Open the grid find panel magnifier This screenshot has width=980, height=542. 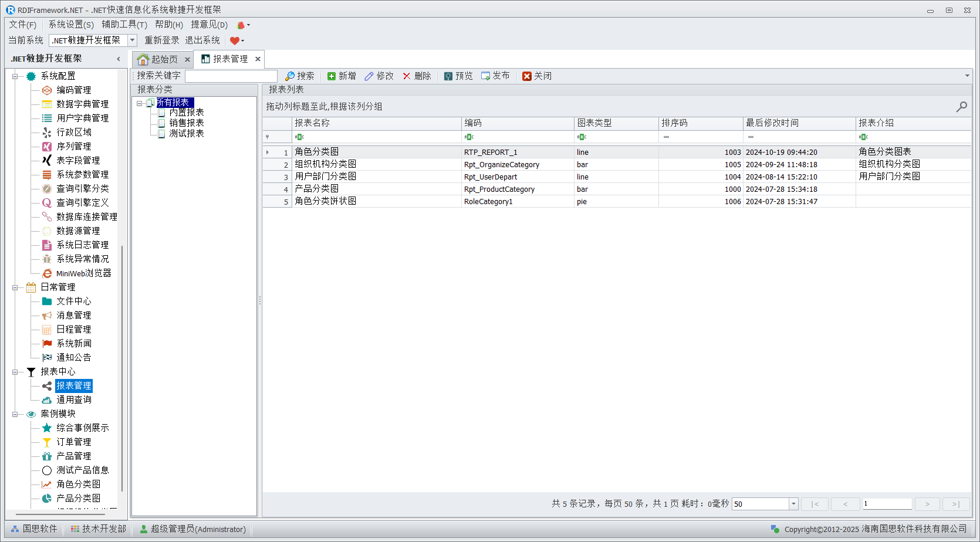coord(961,106)
